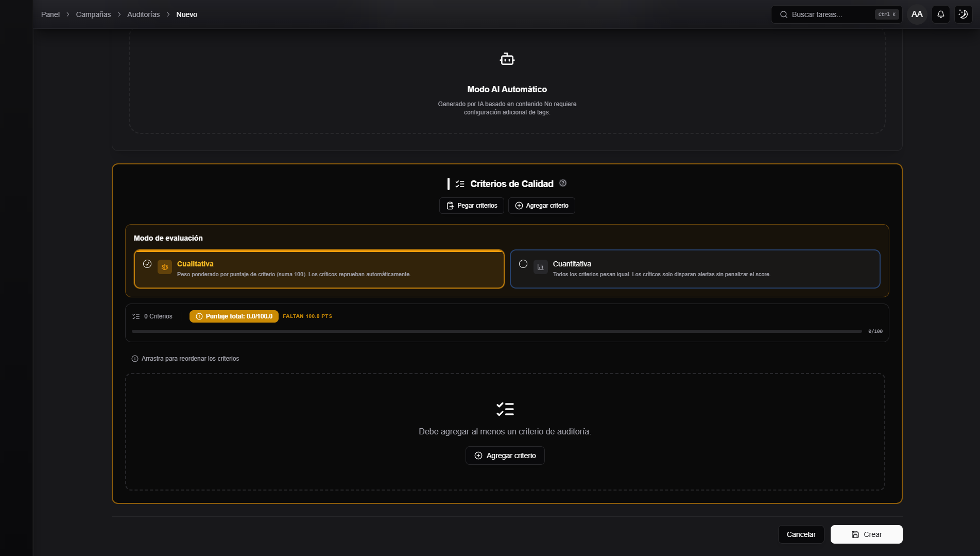Toggle the dark/light theme icon
The height and width of the screenshot is (556, 980).
[x=963, y=14]
